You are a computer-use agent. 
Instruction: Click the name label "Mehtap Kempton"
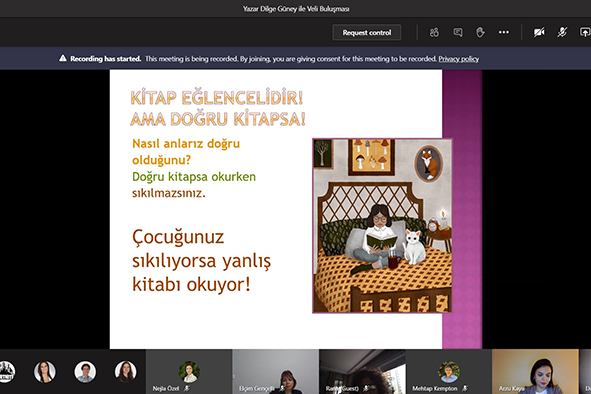[435, 388]
